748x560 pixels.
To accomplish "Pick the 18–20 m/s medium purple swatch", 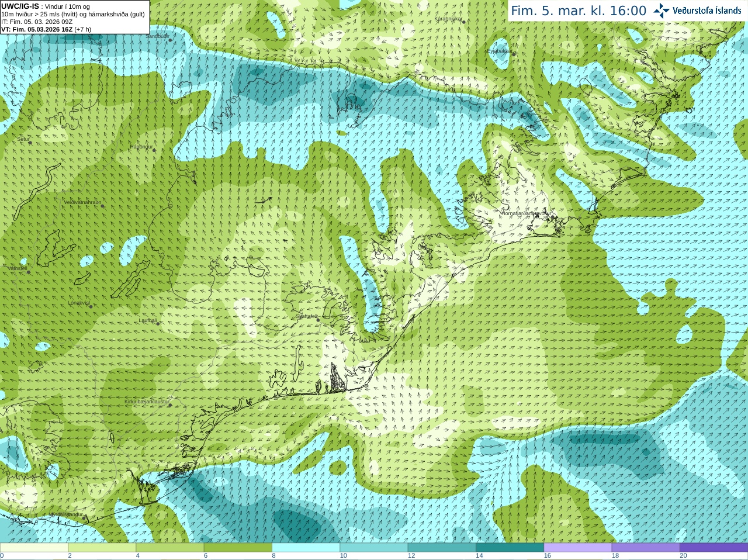I will click(x=645, y=548).
